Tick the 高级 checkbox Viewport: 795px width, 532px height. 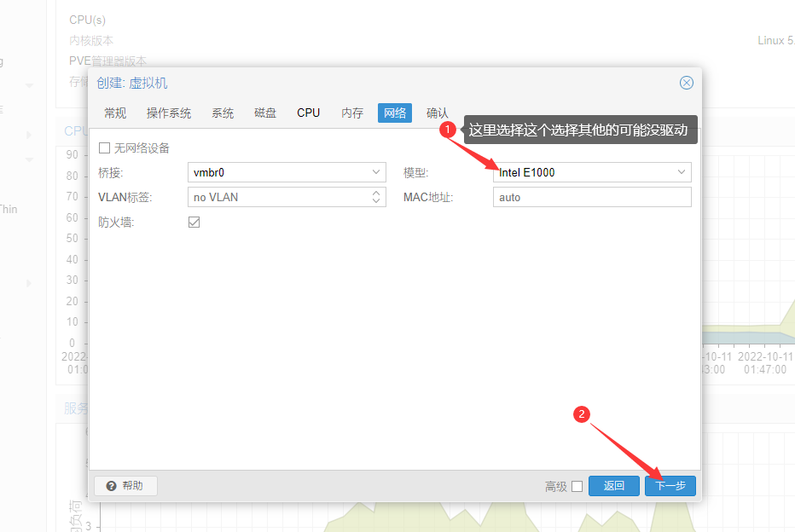577,487
